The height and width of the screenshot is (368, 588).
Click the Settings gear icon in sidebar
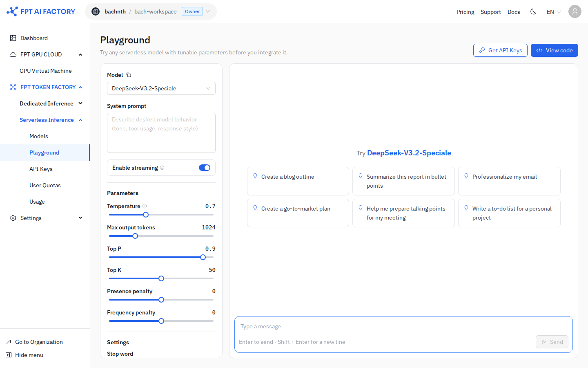click(x=13, y=218)
